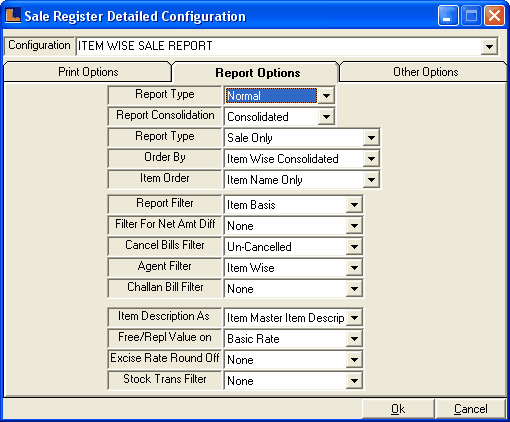Open the Order By dropdown arrow
510x422 pixels.
click(x=371, y=159)
